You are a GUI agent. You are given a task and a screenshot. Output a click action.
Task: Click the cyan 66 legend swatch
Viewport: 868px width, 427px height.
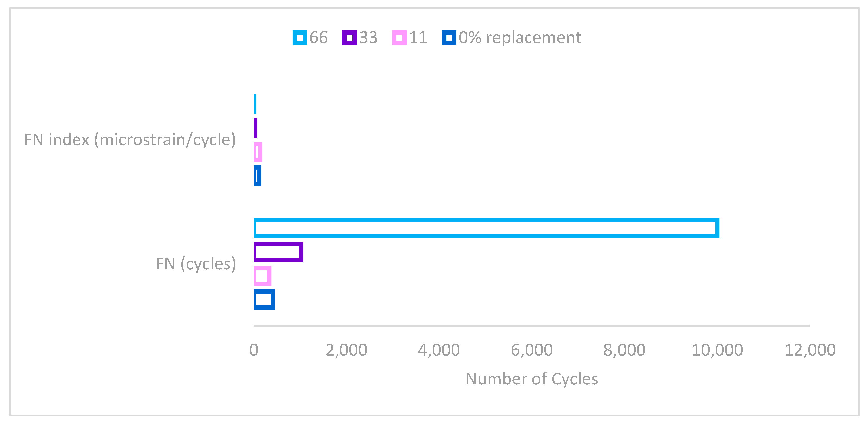coord(299,38)
